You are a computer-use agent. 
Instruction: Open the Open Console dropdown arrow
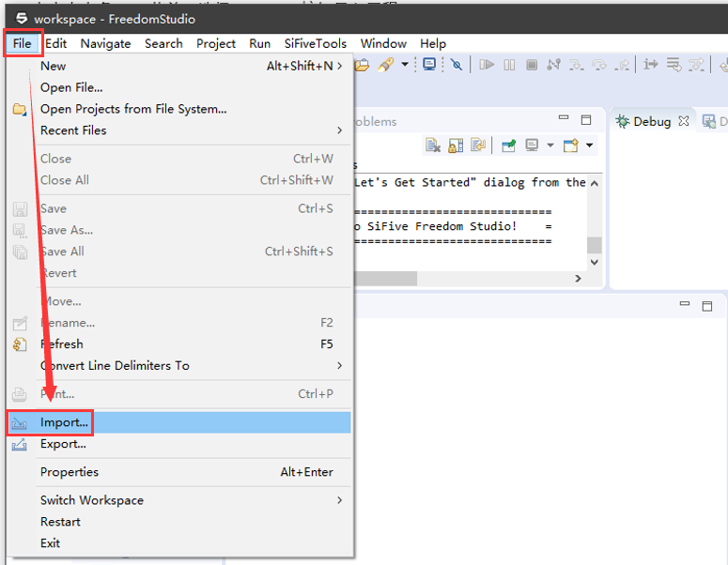click(x=589, y=145)
